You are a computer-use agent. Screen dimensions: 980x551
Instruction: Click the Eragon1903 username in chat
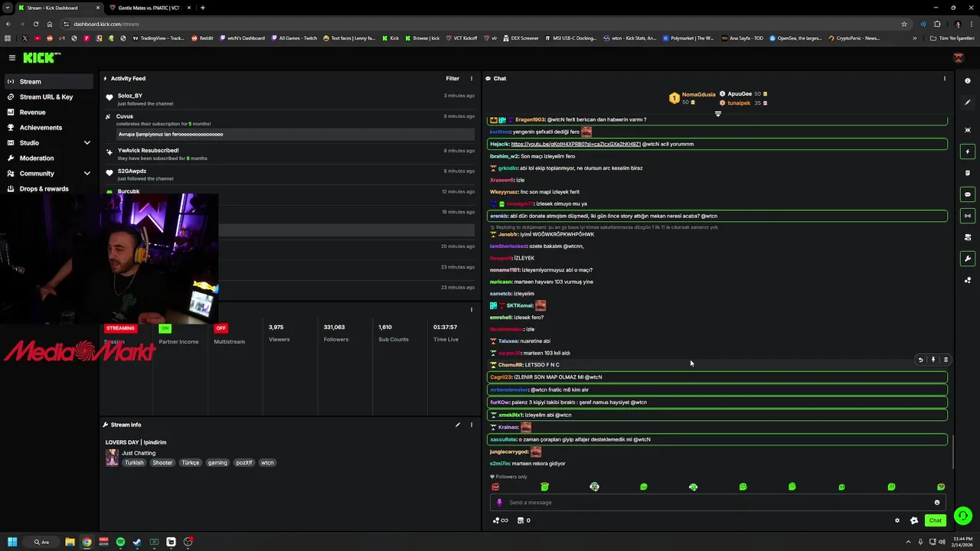pyautogui.click(x=530, y=119)
